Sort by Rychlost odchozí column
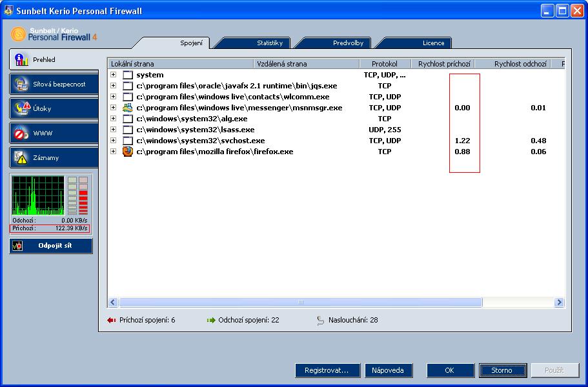The image size is (588, 387). pos(513,64)
